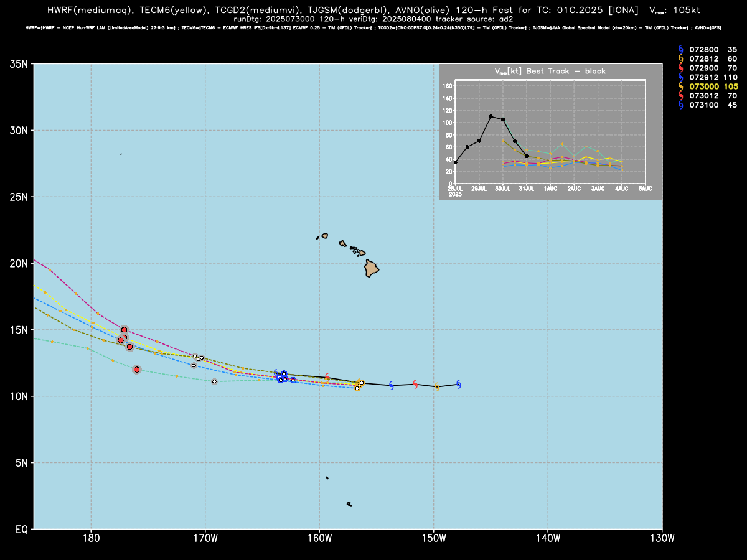Select the easternmost blue storm symbol on best track

(459, 384)
